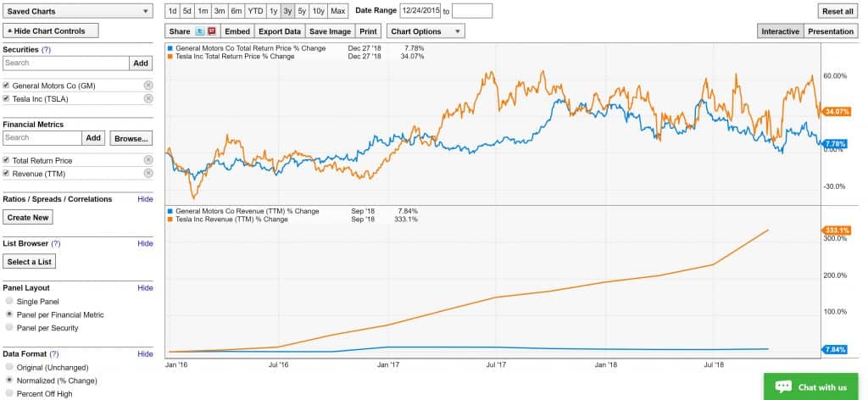Select Percent Off High data format
Screen dimensions: 868x400
[x=8, y=393]
